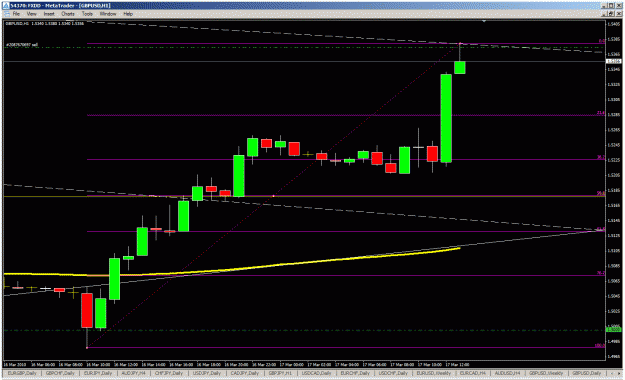Restore the inner GBPUSD chart window
This screenshot has width=625, height=380.
pyautogui.click(x=611, y=14)
